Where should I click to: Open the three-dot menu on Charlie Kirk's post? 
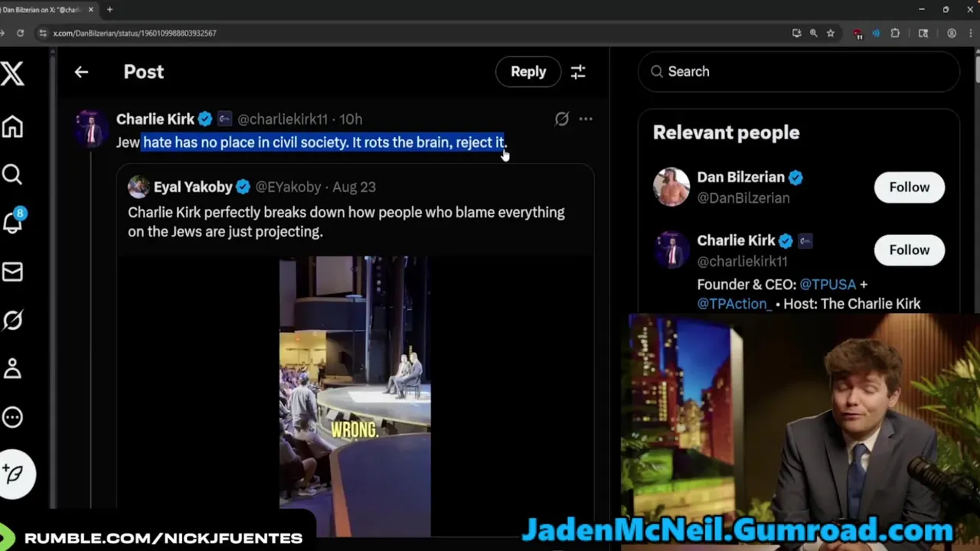pos(586,119)
